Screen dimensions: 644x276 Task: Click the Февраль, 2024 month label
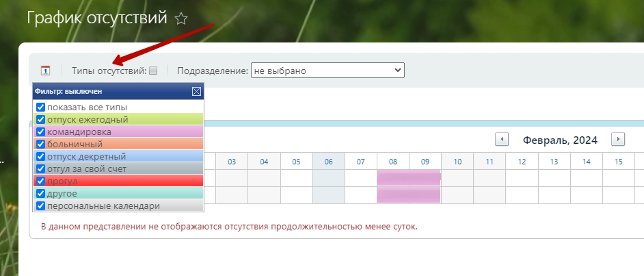click(x=560, y=140)
